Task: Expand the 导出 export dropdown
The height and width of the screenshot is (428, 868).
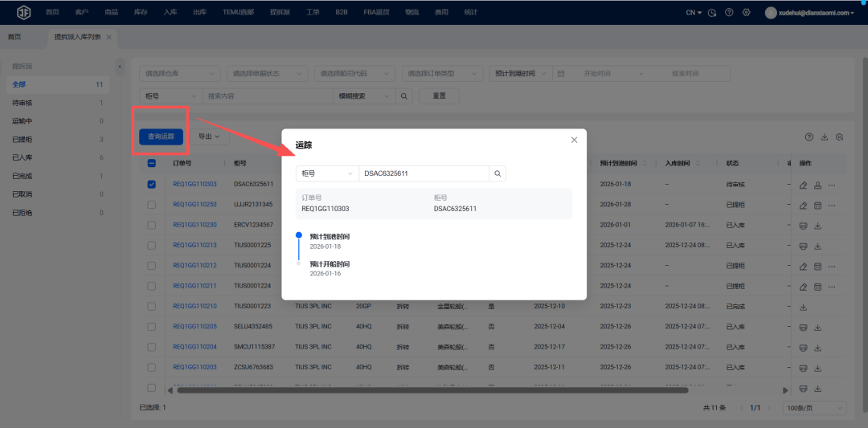Action: (208, 137)
